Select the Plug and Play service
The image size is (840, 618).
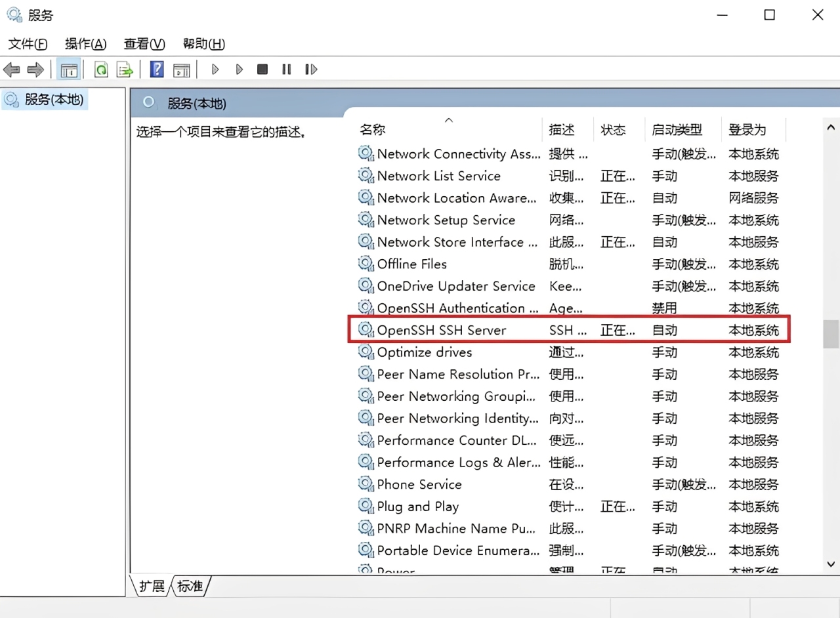(x=569, y=506)
